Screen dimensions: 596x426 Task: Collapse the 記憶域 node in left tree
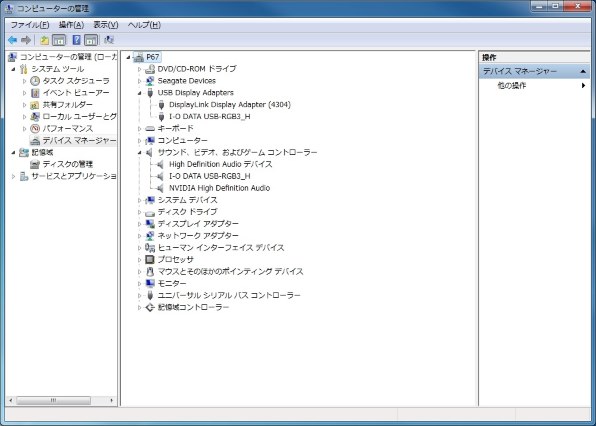click(14, 153)
